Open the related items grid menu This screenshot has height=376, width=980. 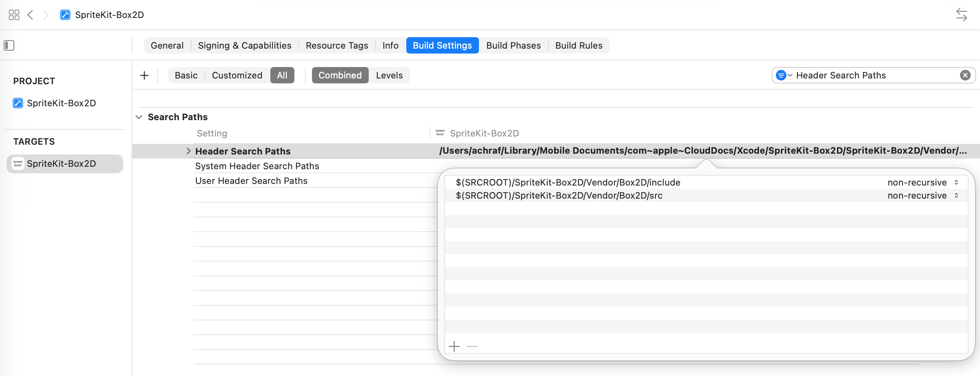pos(14,15)
